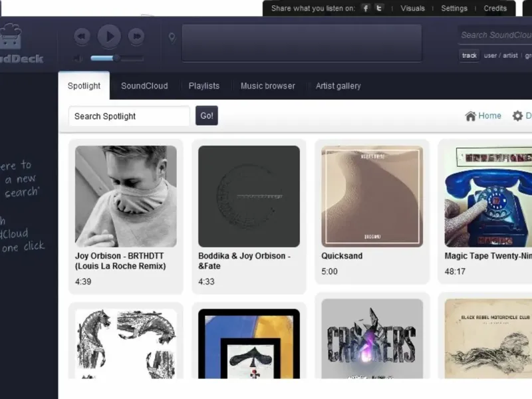Viewport: 532px width, 399px height.
Task: Open the horse artwork thumbnail
Action: click(126, 343)
